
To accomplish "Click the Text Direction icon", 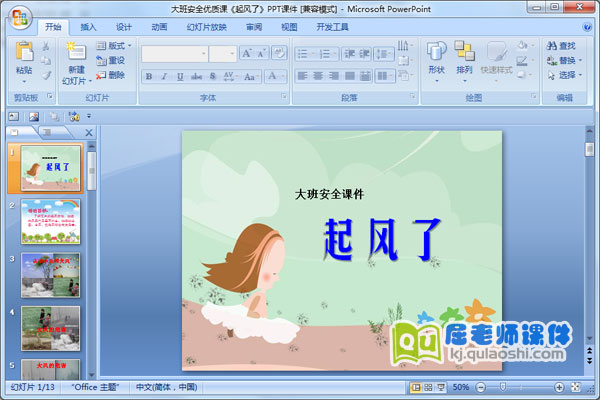I will 405,46.
